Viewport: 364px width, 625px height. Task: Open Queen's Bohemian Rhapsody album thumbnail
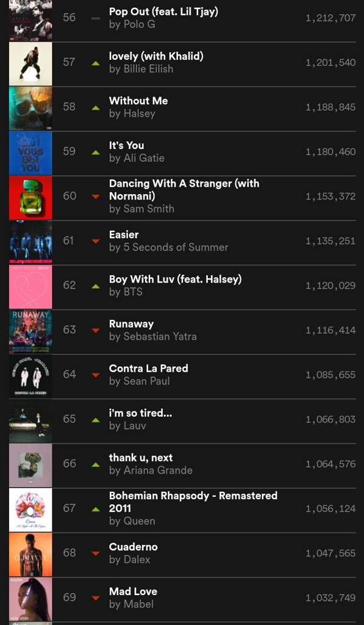(x=30, y=510)
